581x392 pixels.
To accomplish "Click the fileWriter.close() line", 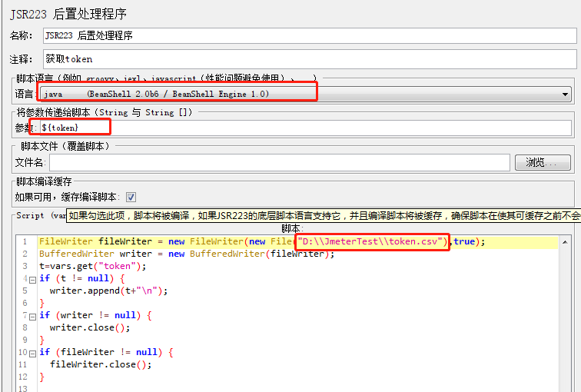I will 101,364.
